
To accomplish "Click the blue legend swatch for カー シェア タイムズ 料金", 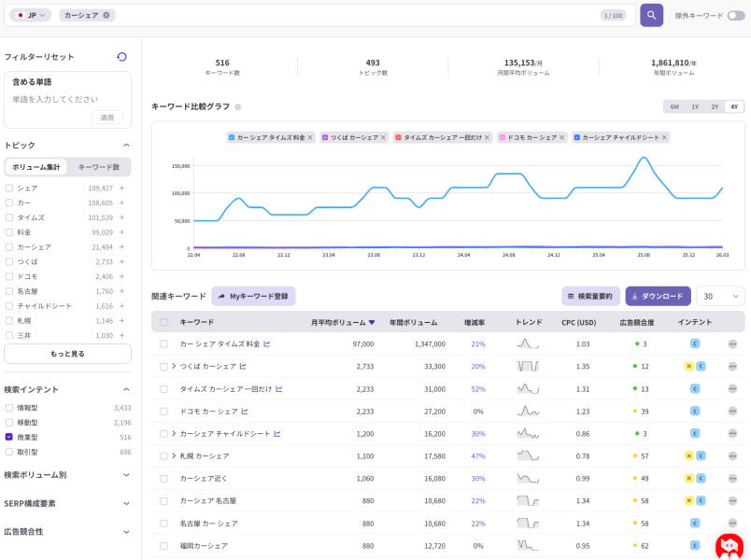I will 232,138.
